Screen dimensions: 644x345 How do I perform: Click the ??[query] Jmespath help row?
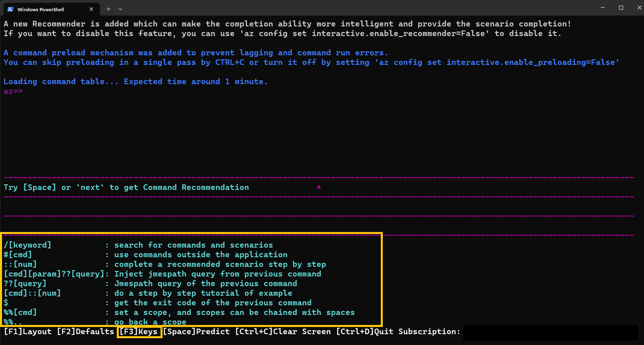(150, 284)
